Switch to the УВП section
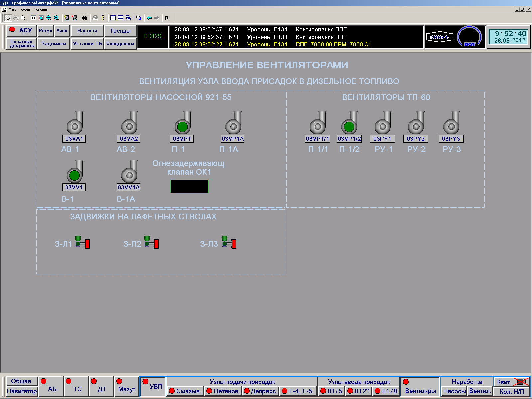The image size is (532, 399). click(153, 387)
